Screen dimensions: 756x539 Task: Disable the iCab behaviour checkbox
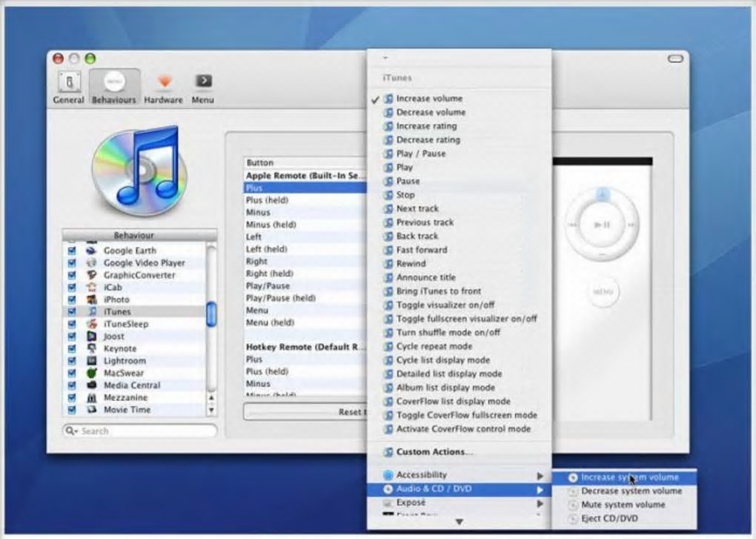(72, 287)
